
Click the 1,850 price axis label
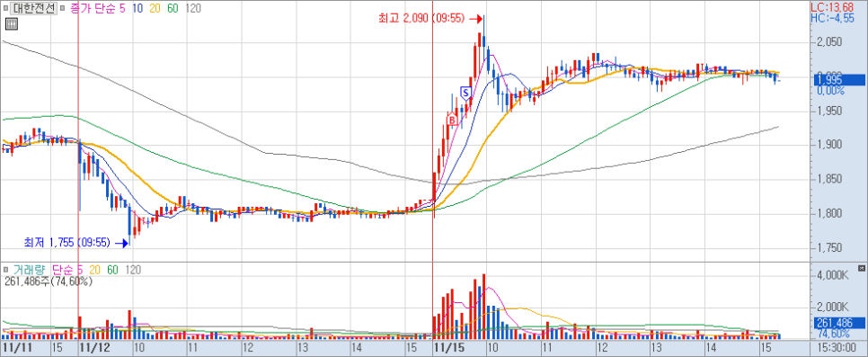829,180
